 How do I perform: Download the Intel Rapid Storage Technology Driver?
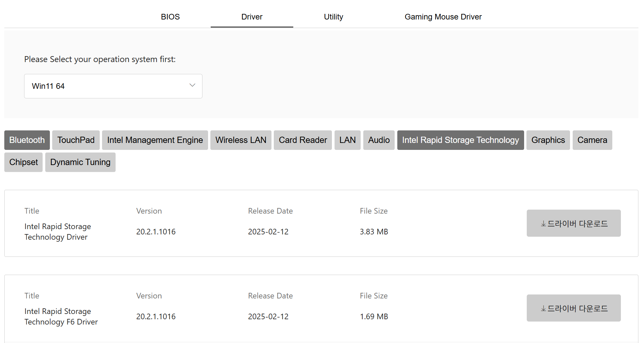pyautogui.click(x=574, y=223)
